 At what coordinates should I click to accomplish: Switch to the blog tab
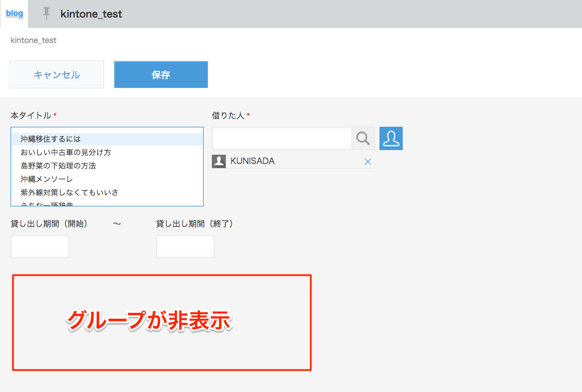pyautogui.click(x=14, y=14)
